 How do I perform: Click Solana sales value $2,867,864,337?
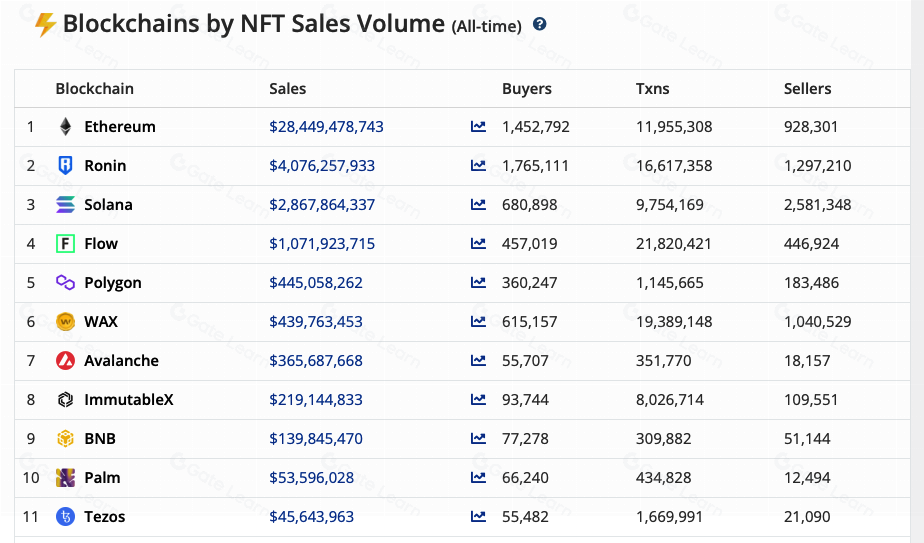pos(322,205)
